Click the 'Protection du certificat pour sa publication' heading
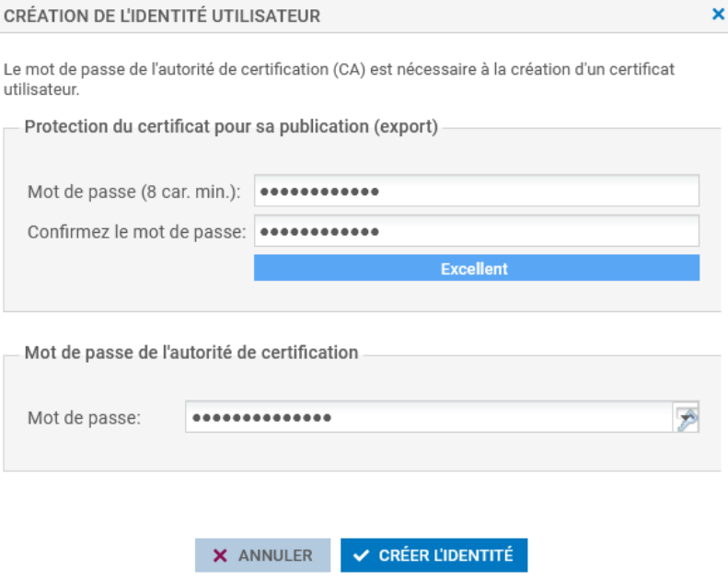Viewport: 728px width, 580px height. click(230, 127)
